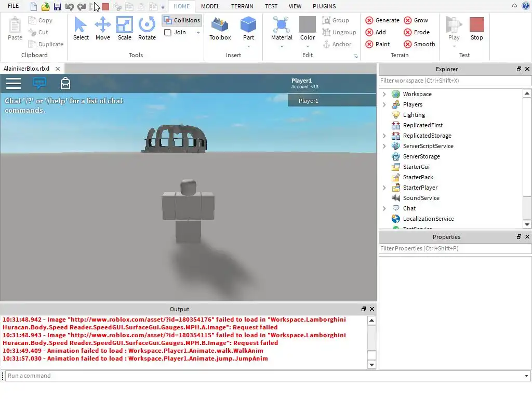Choose the Scale tool
The height and width of the screenshot is (399, 532).
tap(125, 29)
